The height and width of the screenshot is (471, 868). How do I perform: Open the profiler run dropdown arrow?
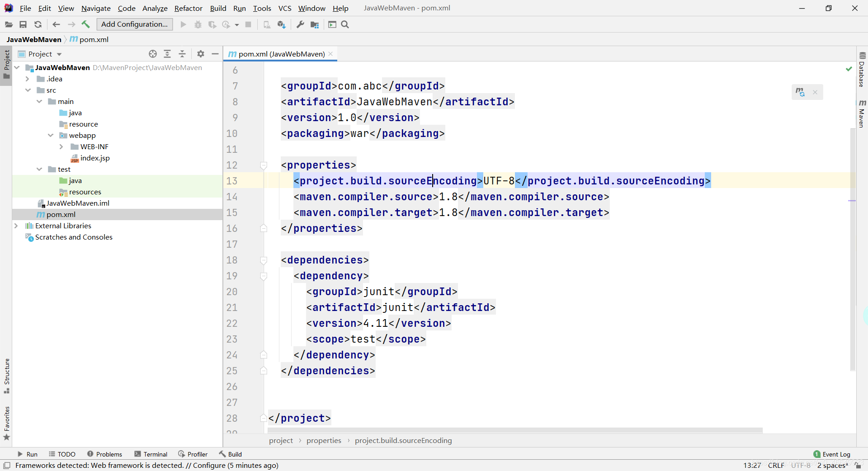(237, 25)
